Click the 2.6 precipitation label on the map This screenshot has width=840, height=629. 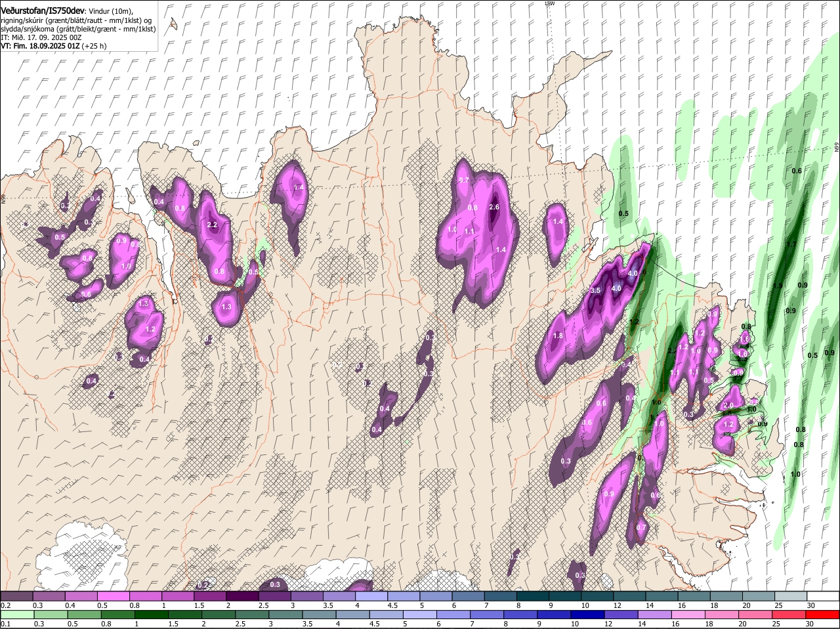495,207
